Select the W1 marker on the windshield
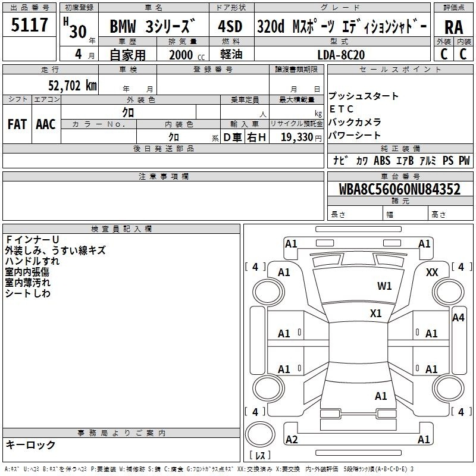This screenshot has width=476, height=476. [384, 286]
